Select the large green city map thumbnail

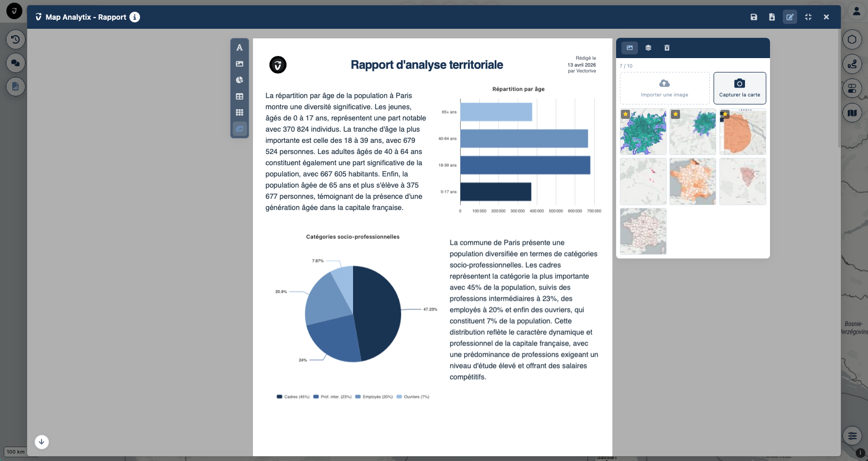coord(643,132)
